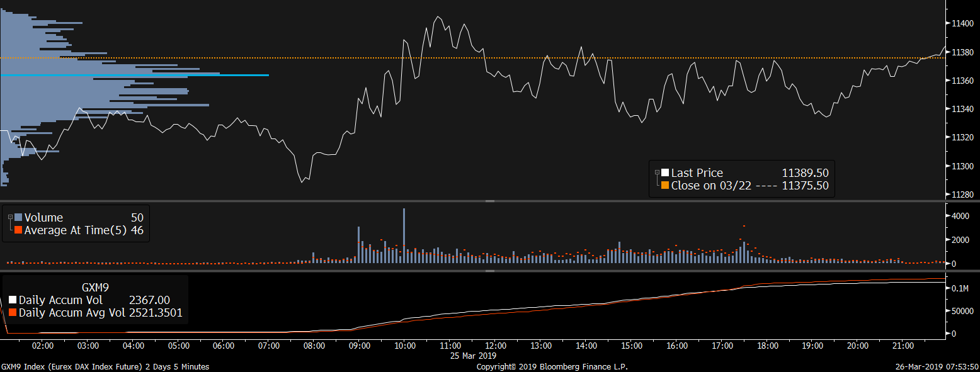Select the Last Price legend label

697,173
